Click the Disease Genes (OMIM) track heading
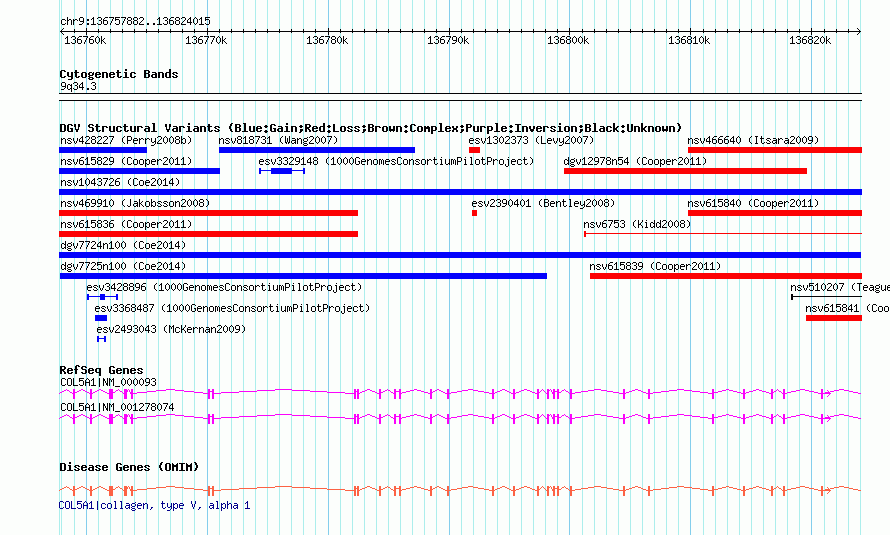Viewport: 890px width, 535px height. tap(129, 467)
